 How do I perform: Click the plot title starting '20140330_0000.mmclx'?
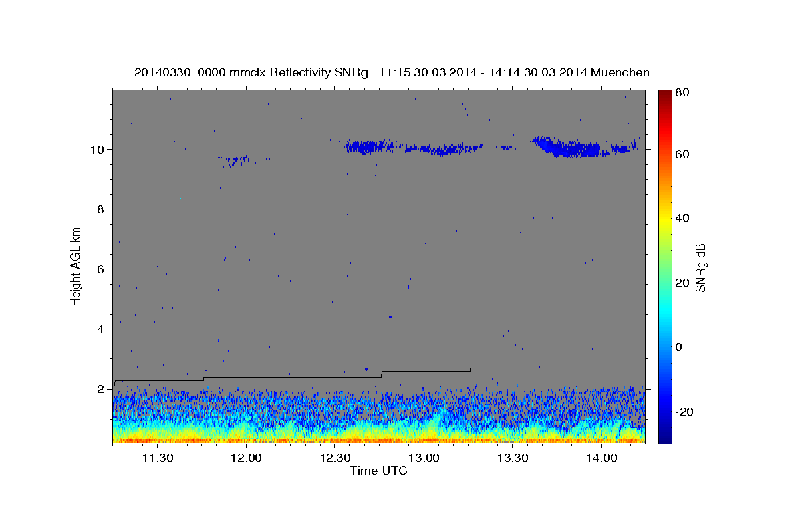pyautogui.click(x=392, y=72)
